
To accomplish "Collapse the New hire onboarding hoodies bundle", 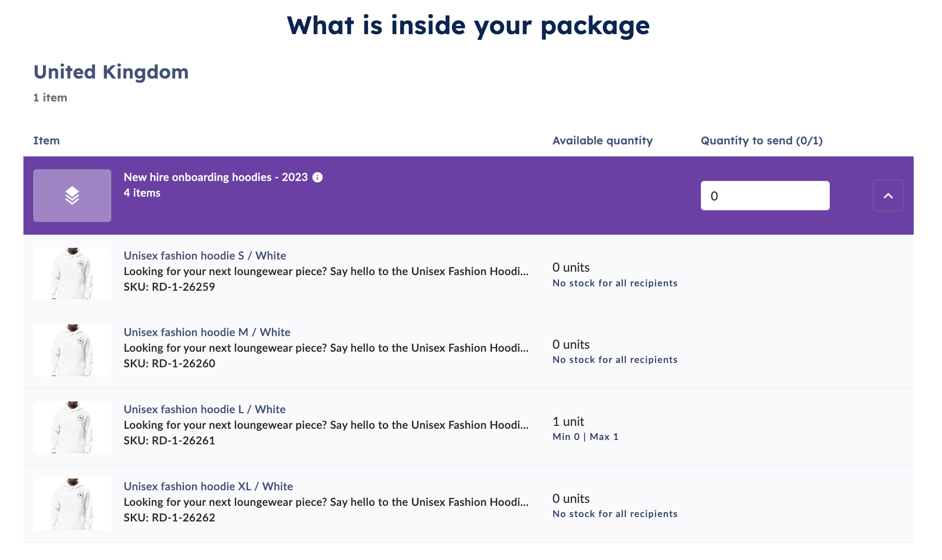I will tap(888, 196).
